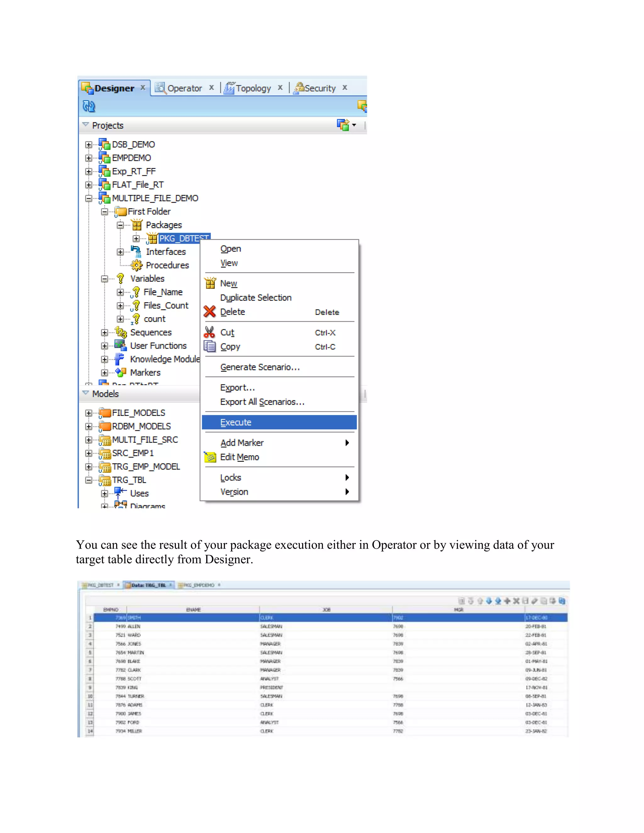644x833 pixels.
Task: Close the Operator tab
Action: 211,87
